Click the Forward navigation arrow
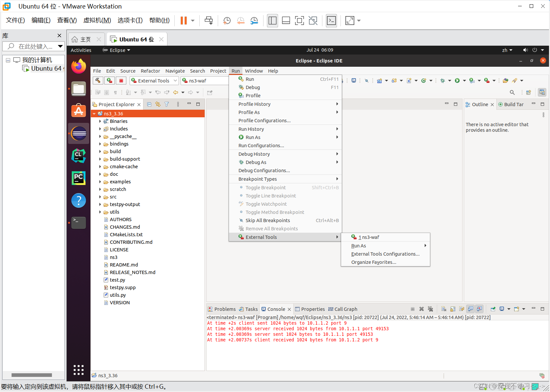 190,92
